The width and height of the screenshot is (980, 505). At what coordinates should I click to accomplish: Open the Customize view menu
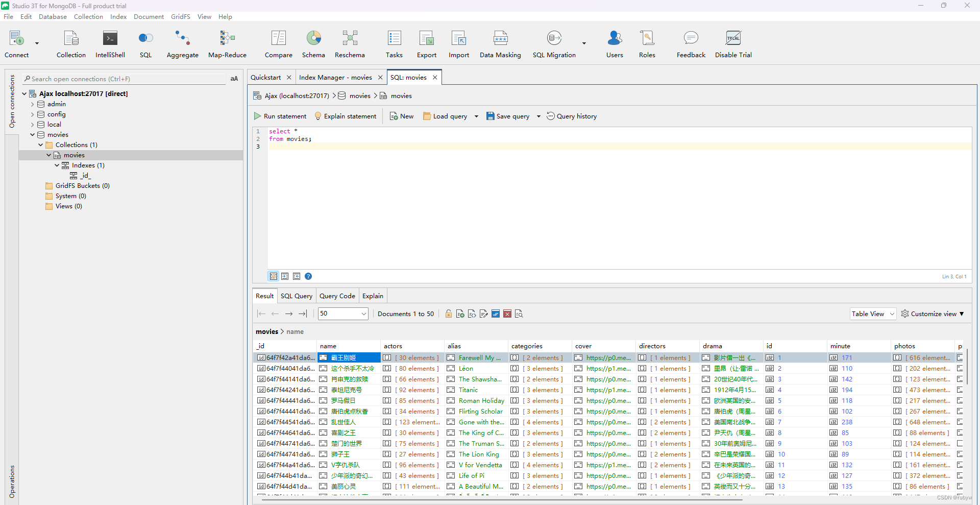coord(933,314)
